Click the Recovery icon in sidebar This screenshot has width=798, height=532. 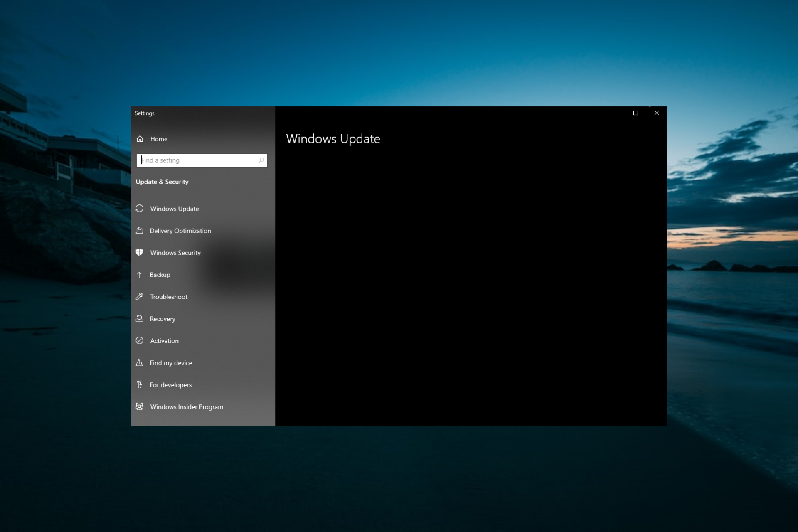140,318
